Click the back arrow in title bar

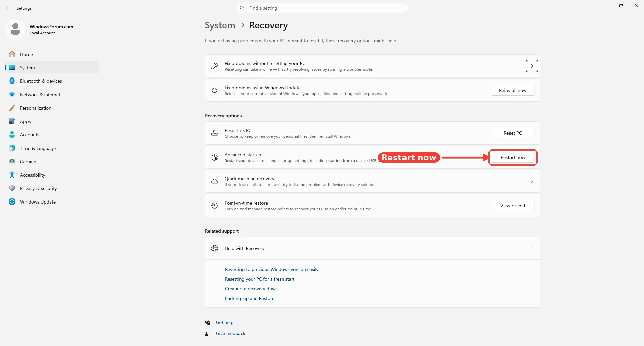pos(8,8)
